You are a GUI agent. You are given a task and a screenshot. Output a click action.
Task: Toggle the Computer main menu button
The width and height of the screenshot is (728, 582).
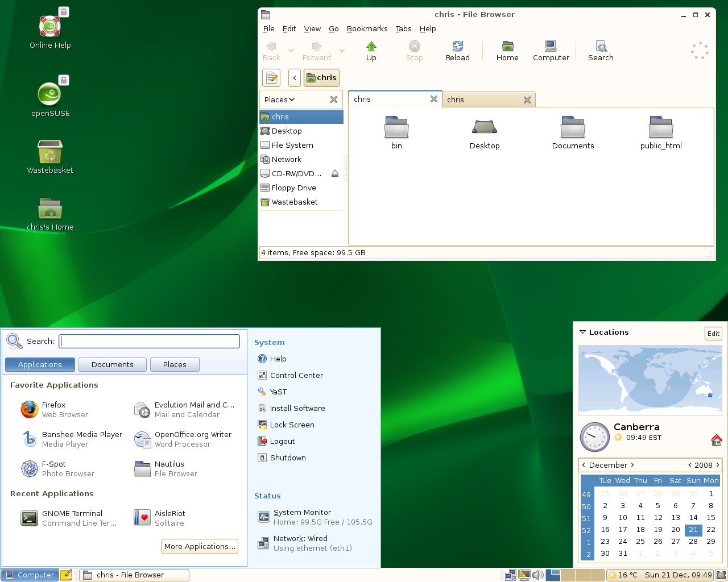[x=30, y=575]
